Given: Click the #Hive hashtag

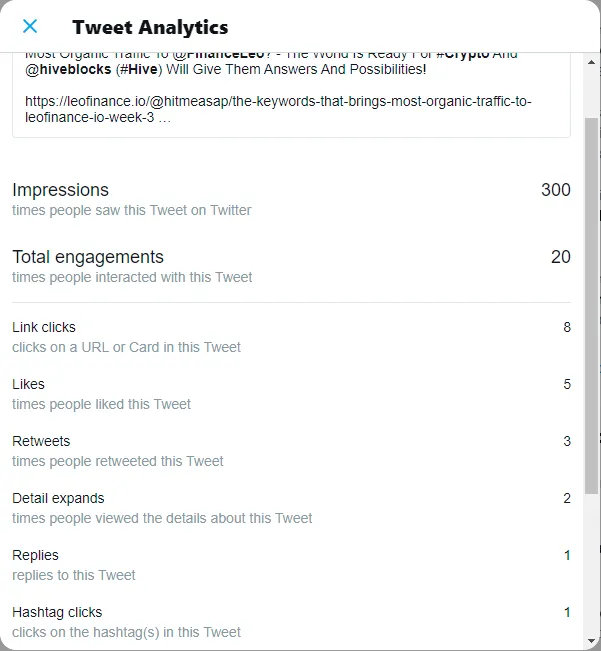Looking at the screenshot, I should (x=139, y=69).
